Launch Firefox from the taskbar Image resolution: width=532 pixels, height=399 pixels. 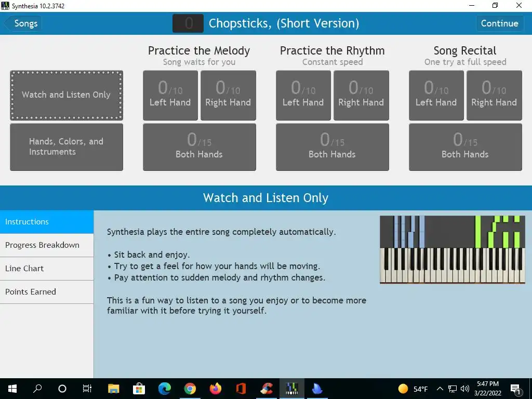(216, 389)
